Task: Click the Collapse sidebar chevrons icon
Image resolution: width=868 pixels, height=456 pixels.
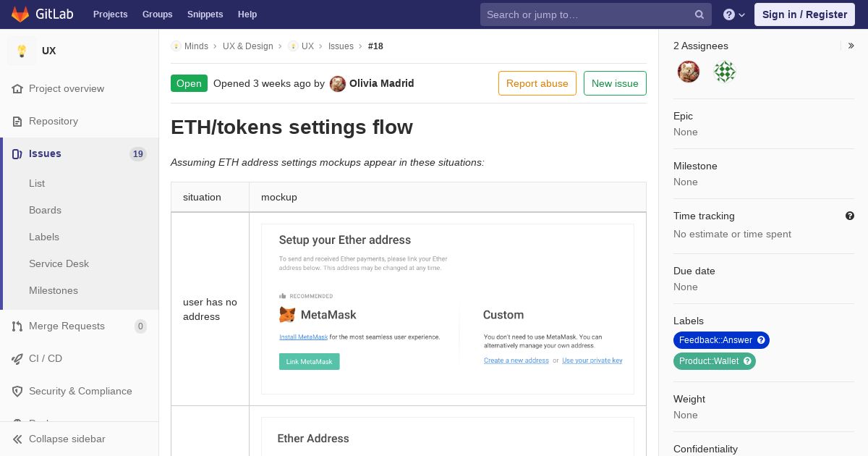Action: pos(17,439)
